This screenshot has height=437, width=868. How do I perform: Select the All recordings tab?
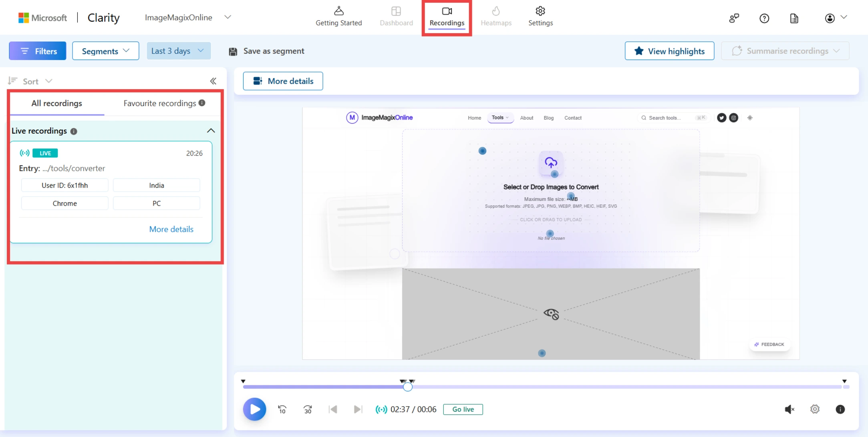(57, 103)
